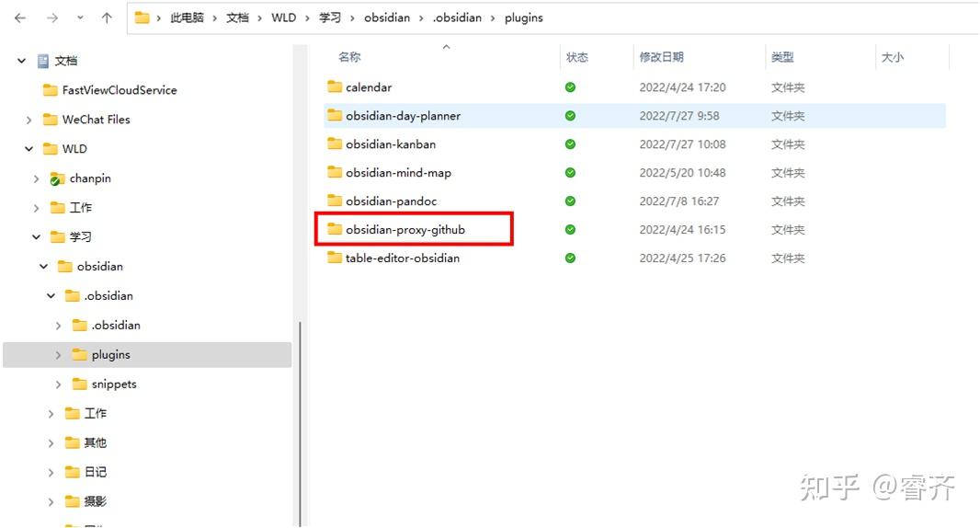Select the table-editor-obsidian folder icon
Viewport: 980px width, 528px height.
pos(335,258)
